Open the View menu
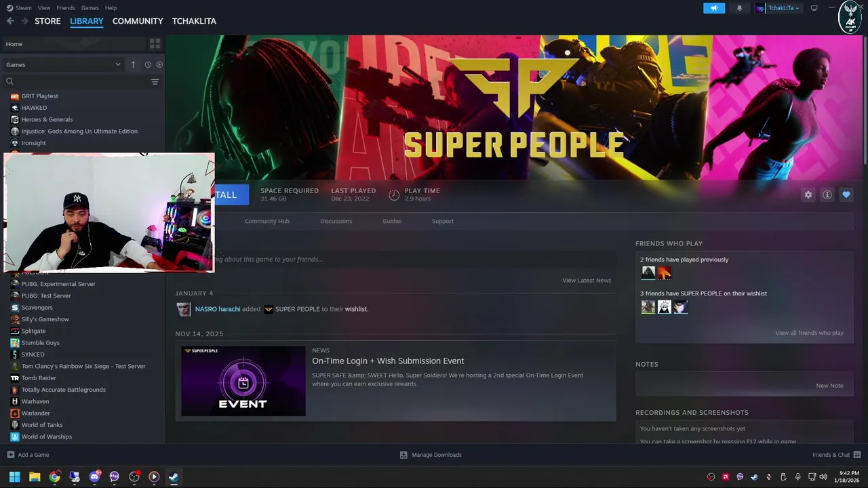The width and height of the screenshot is (868, 488). [x=44, y=8]
